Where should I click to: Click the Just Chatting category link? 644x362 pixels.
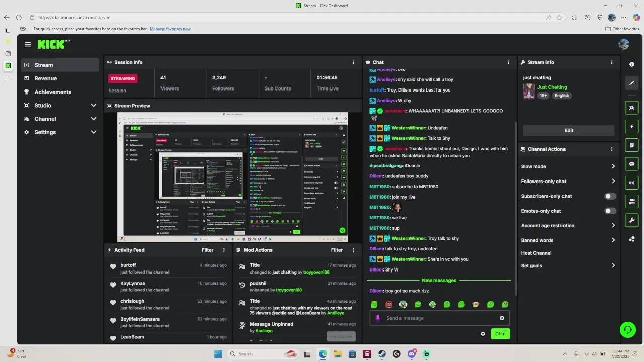pyautogui.click(x=552, y=87)
